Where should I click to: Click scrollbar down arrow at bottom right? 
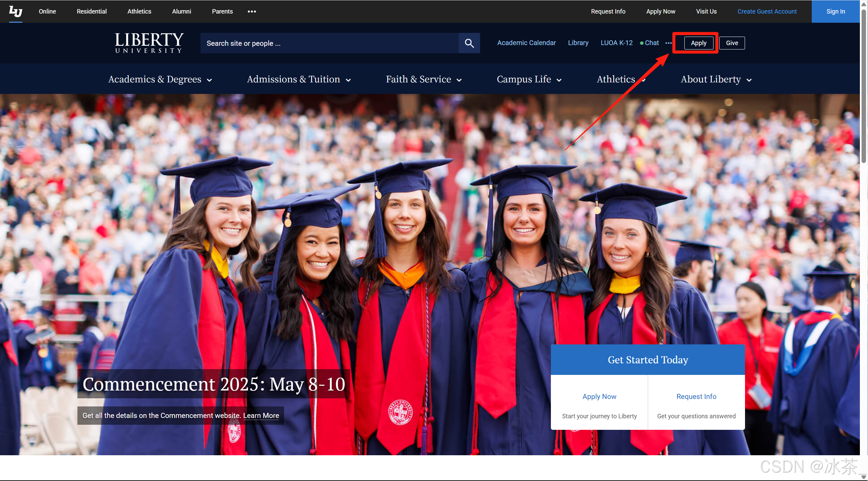pos(864,477)
